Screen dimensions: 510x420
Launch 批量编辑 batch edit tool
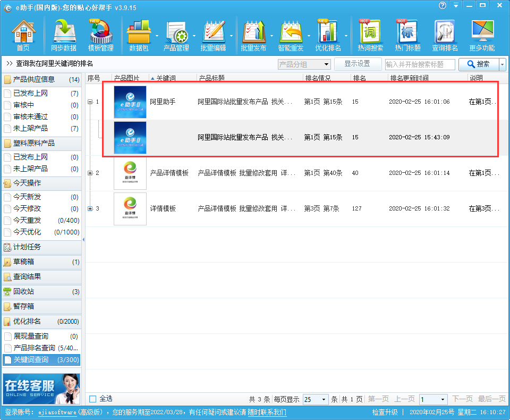pos(214,36)
